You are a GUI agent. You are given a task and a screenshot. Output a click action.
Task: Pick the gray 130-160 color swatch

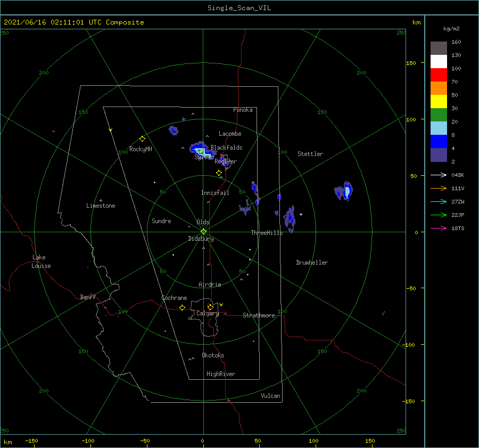pyautogui.click(x=439, y=48)
